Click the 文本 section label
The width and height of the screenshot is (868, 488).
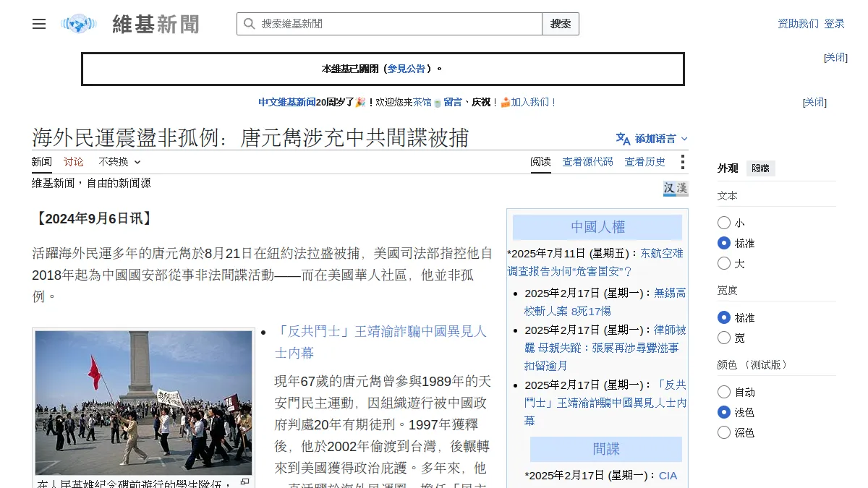(x=728, y=196)
